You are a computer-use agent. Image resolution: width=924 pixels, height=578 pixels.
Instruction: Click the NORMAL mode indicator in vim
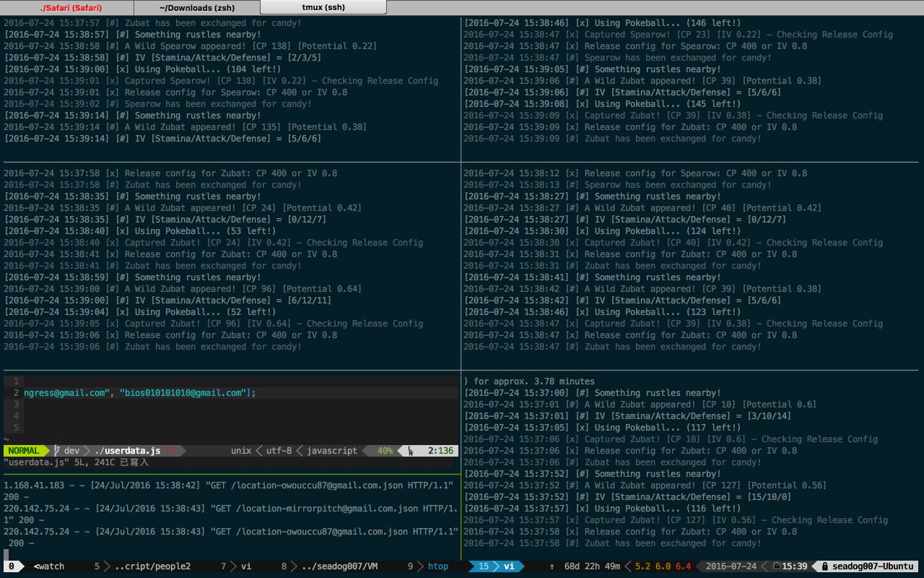24,451
